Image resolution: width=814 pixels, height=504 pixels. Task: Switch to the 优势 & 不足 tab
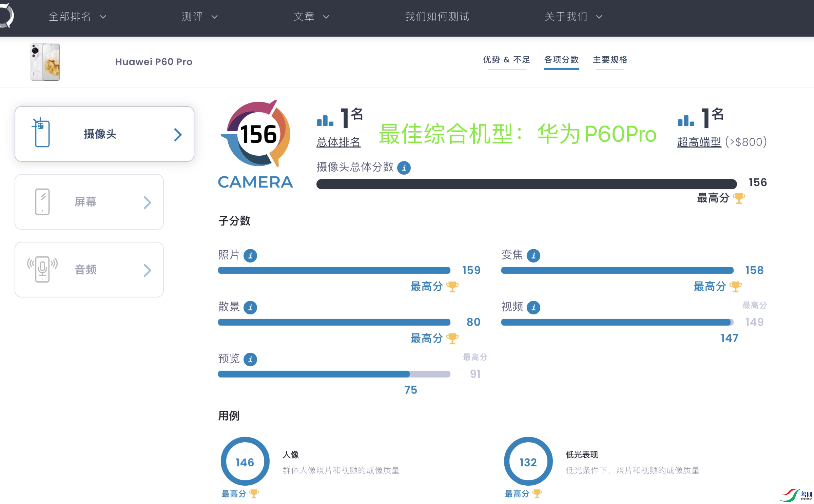pyautogui.click(x=506, y=60)
